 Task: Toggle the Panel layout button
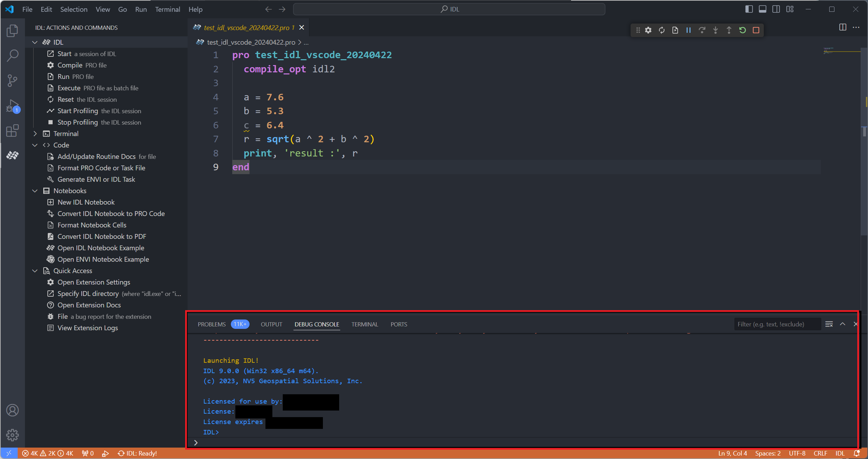pyautogui.click(x=762, y=9)
